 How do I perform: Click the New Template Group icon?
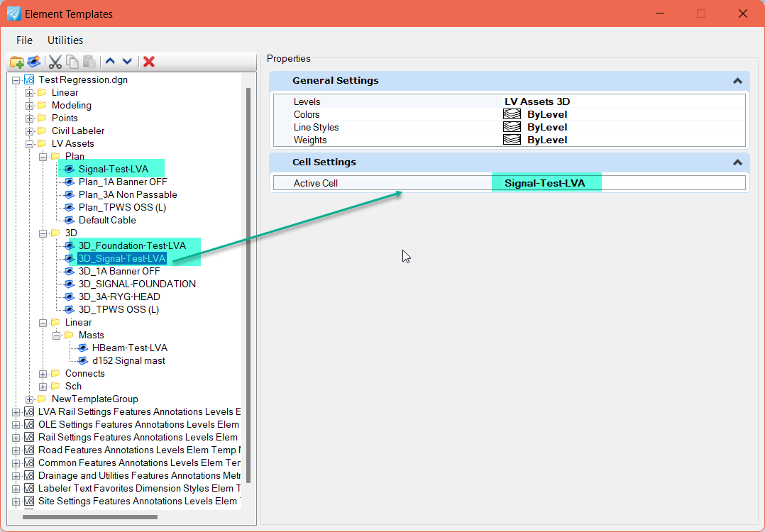coord(16,62)
